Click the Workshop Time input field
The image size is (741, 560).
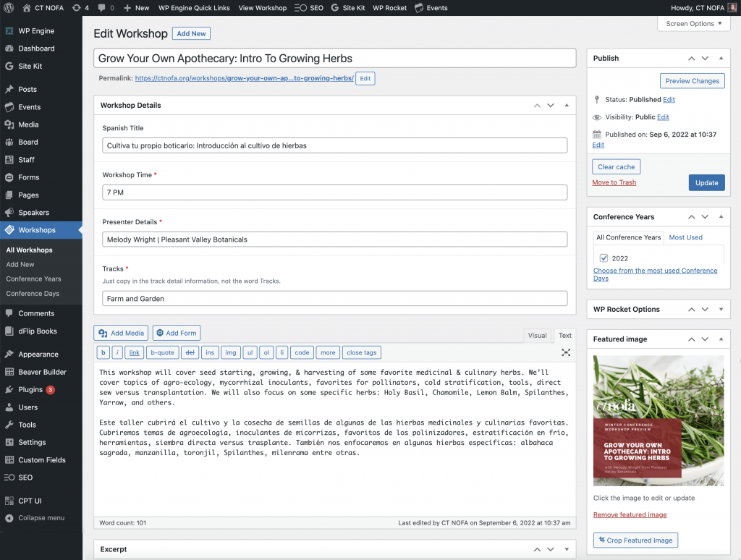click(x=334, y=192)
